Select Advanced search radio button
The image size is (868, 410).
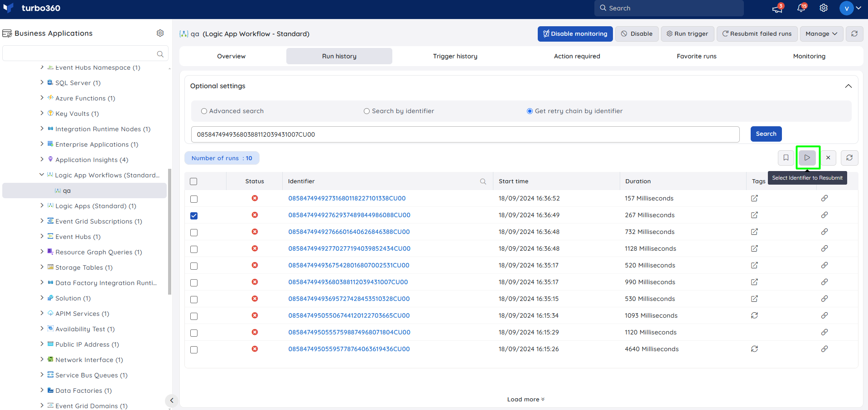204,111
